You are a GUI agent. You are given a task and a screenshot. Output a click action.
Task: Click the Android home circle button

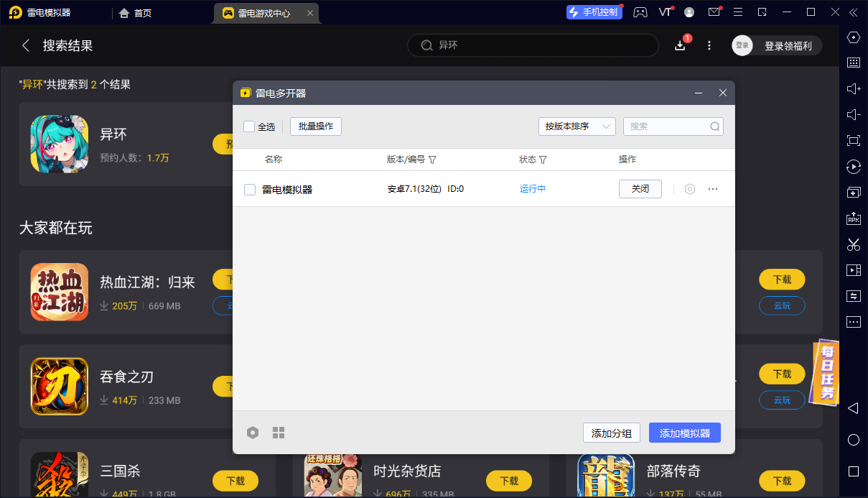click(854, 440)
